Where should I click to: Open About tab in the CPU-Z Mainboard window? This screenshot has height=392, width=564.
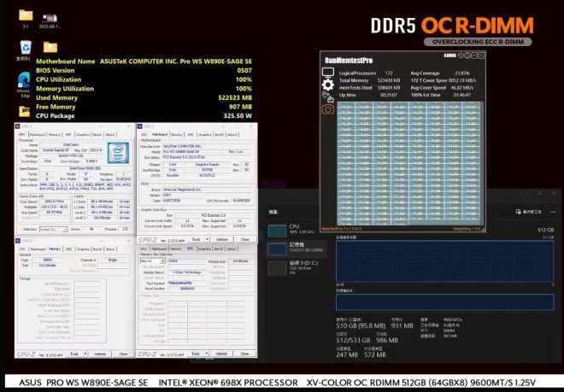point(232,134)
